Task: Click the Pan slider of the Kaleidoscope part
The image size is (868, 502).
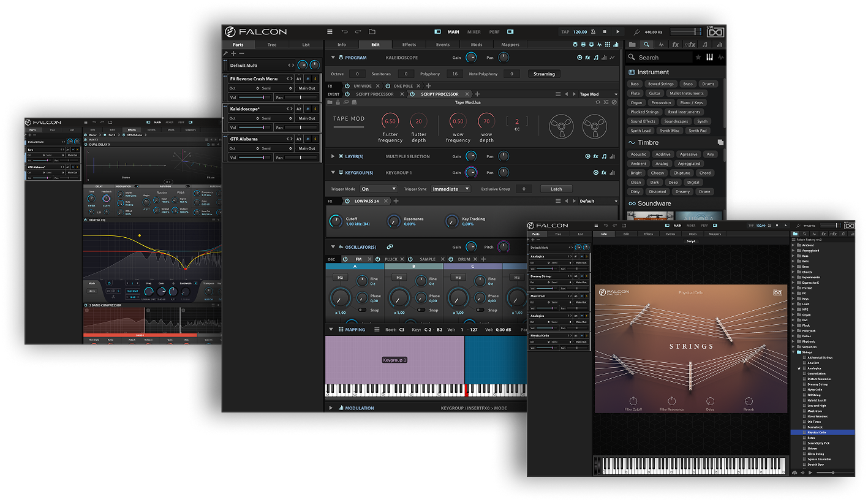Action: [x=300, y=127]
